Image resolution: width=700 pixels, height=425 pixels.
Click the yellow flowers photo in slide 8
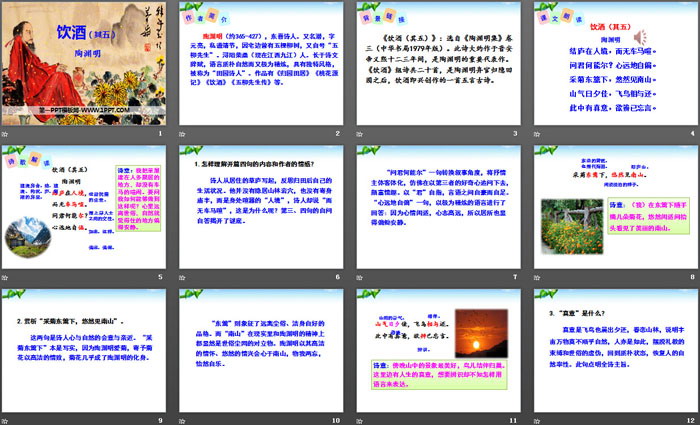pos(572,238)
